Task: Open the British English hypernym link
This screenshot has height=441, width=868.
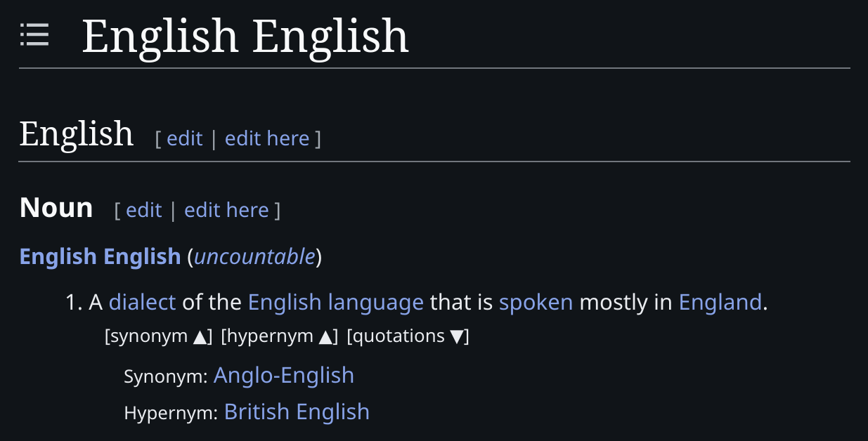Action: (297, 412)
